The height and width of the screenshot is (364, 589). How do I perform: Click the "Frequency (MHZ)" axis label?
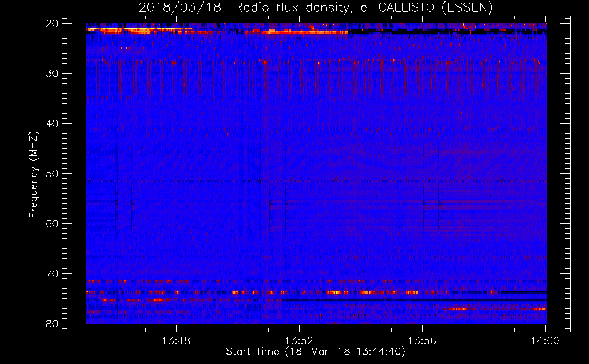[33, 175]
